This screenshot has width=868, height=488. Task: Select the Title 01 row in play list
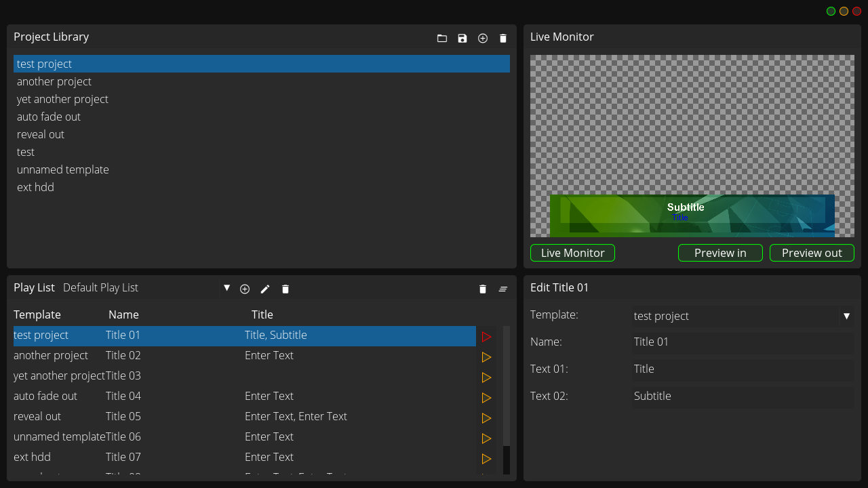click(x=245, y=336)
